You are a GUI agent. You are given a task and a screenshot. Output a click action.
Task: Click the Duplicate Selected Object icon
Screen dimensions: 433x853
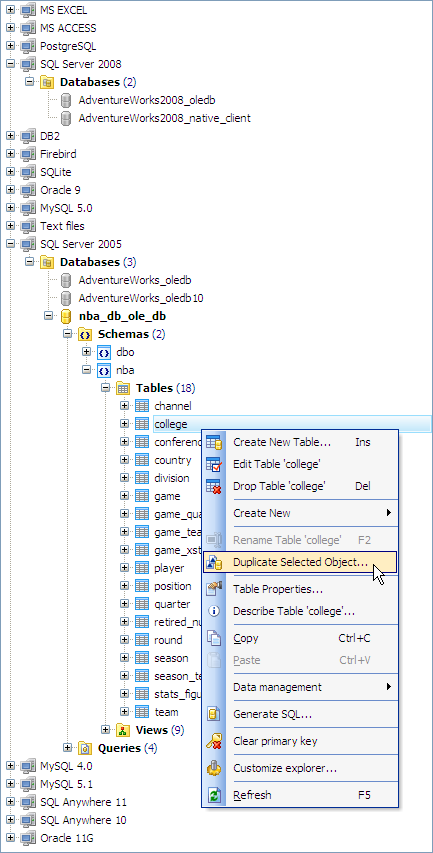(x=214, y=562)
